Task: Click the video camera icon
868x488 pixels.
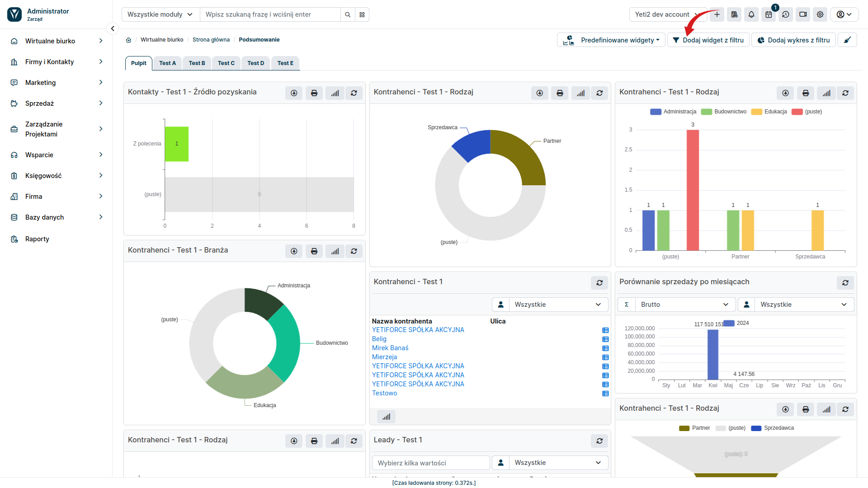Action: 803,14
